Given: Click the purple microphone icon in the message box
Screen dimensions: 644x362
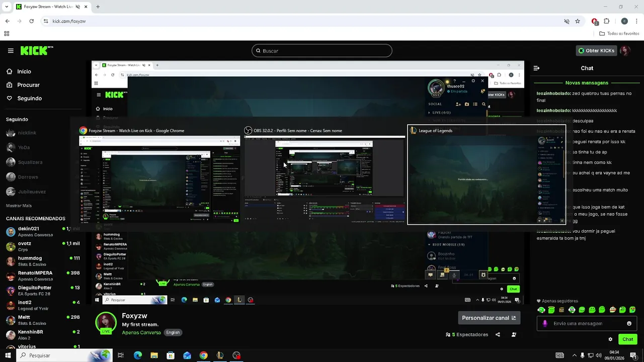Looking at the screenshot, I should pos(545,323).
